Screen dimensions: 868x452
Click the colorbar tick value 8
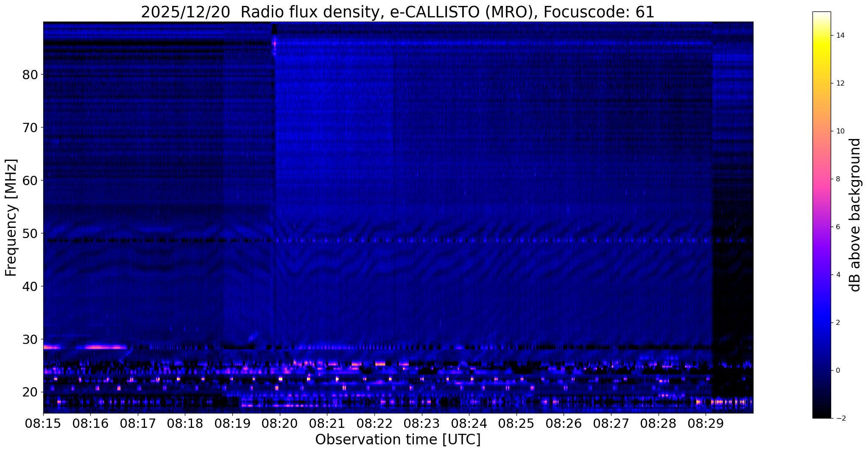point(838,179)
